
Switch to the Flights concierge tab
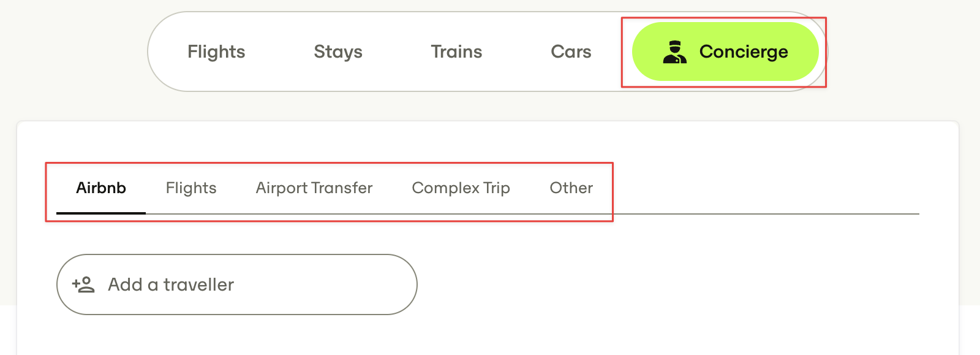point(191,188)
